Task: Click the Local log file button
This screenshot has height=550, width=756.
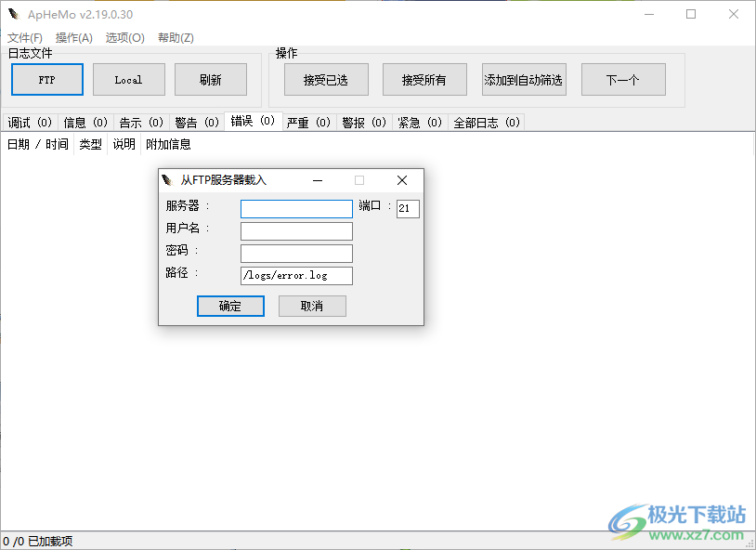Action: click(x=129, y=80)
